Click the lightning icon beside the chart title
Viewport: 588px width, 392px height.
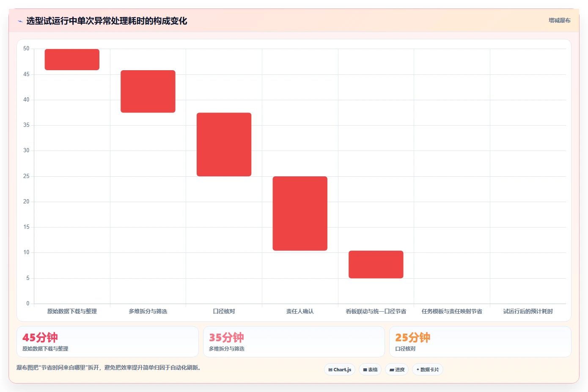click(20, 21)
